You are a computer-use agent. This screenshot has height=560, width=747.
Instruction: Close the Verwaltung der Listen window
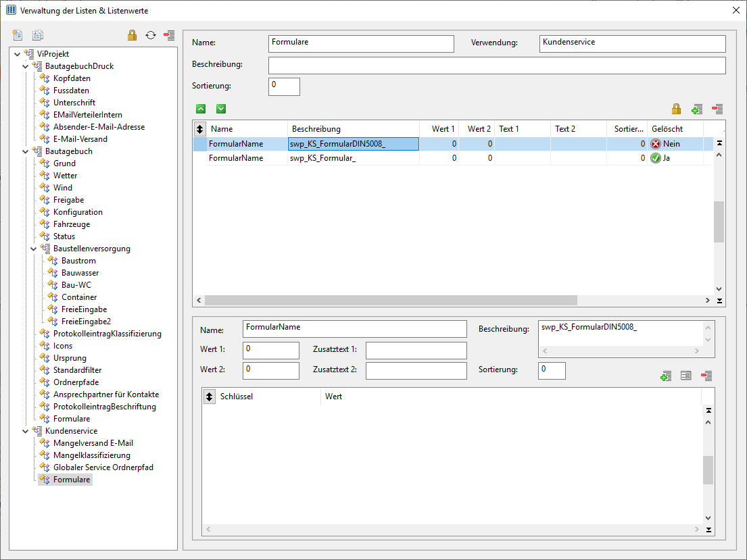(x=736, y=10)
